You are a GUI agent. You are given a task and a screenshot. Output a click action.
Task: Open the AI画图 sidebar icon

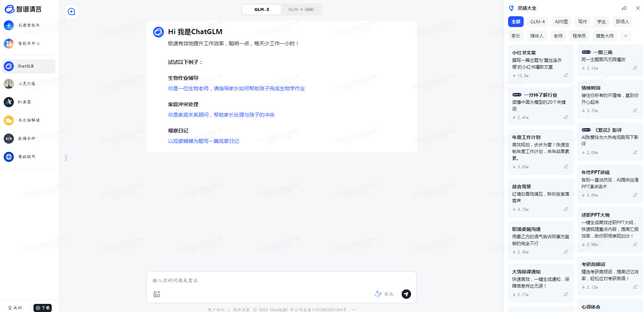[9, 102]
